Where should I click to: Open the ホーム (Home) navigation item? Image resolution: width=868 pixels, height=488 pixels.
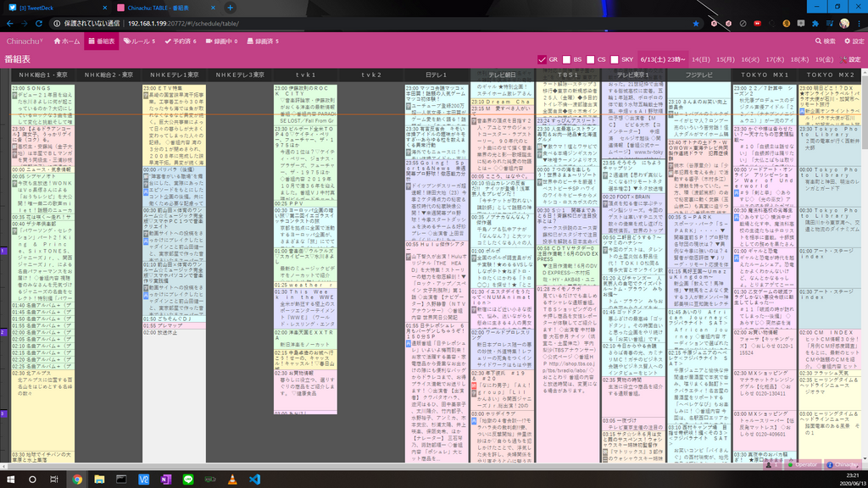(x=67, y=42)
